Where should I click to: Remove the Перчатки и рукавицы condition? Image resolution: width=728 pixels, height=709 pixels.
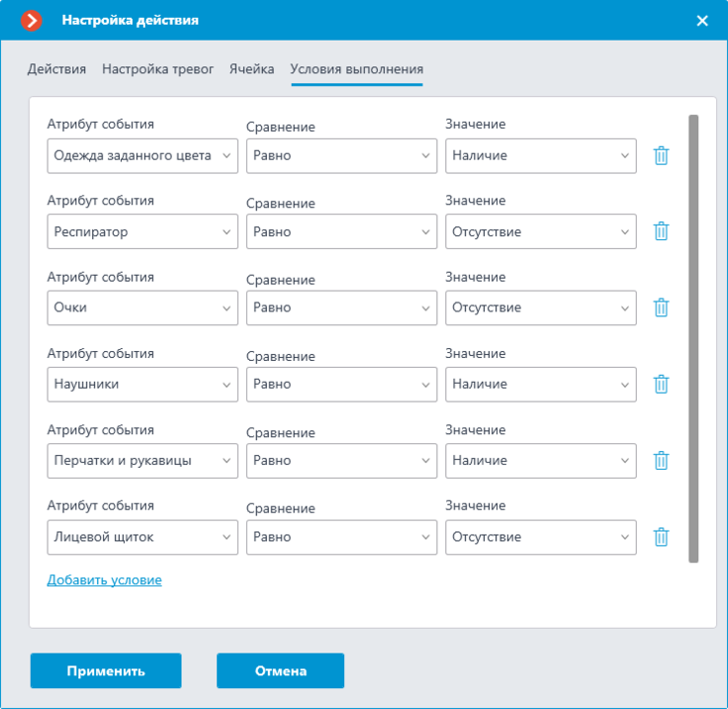tap(661, 461)
